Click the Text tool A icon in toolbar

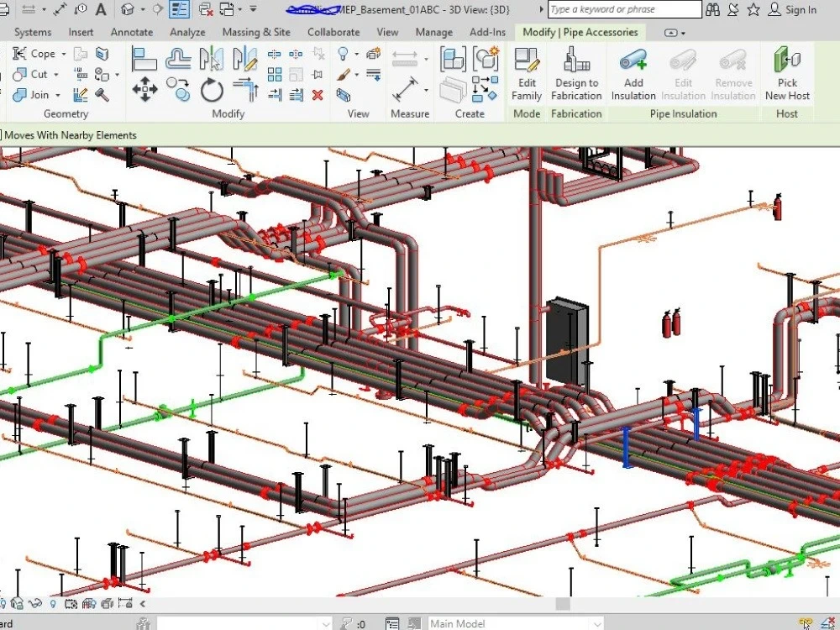[x=100, y=9]
